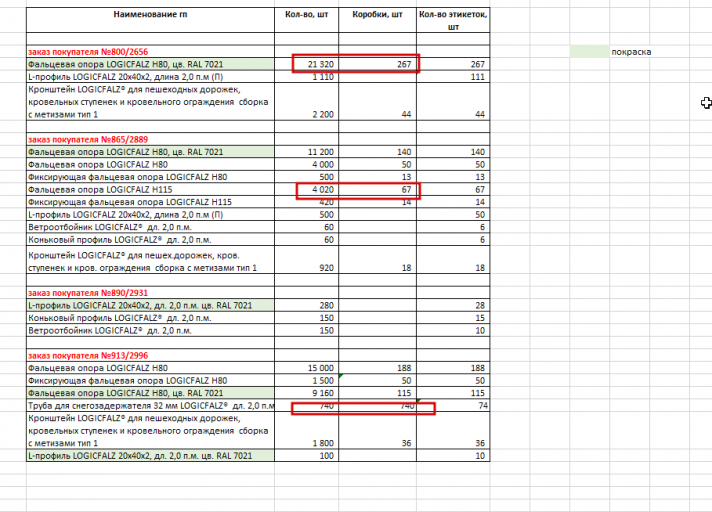Select the label count cell "15"
The height and width of the screenshot is (512, 712).
(x=453, y=318)
